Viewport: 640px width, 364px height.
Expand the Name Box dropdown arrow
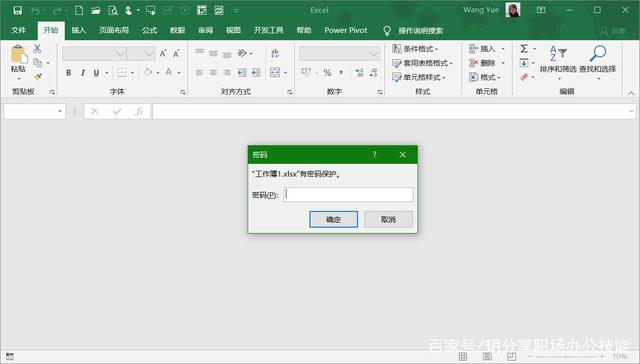pyautogui.click(x=60, y=111)
